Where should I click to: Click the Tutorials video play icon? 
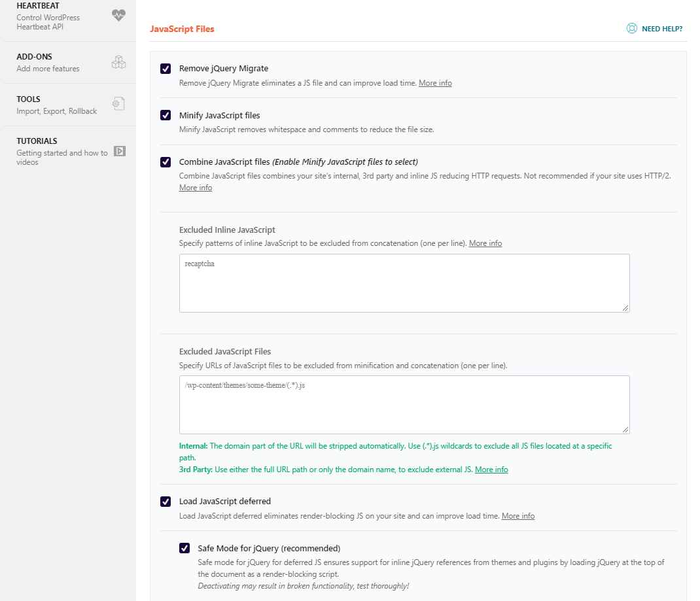click(x=119, y=151)
